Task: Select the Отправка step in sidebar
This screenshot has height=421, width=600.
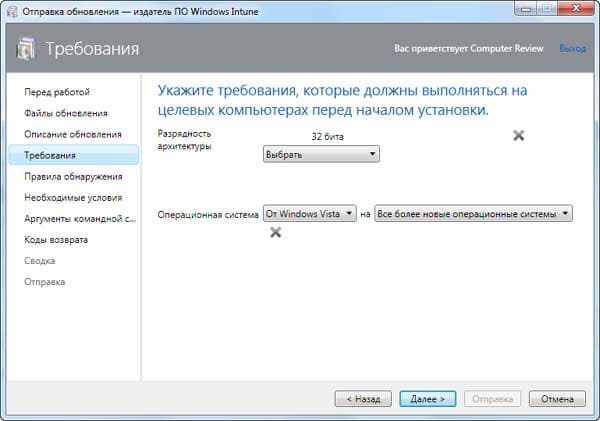Action: (45, 282)
